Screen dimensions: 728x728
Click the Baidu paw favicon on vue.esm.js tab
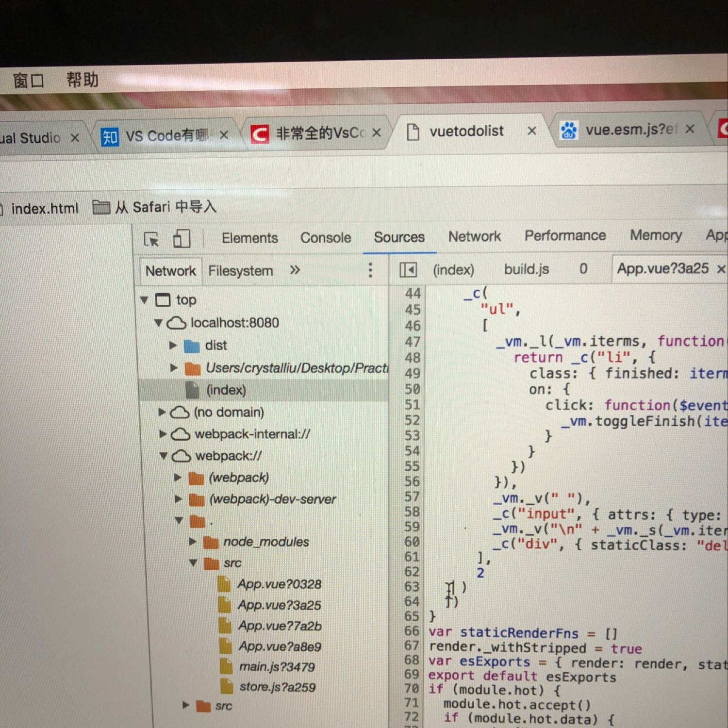point(568,130)
